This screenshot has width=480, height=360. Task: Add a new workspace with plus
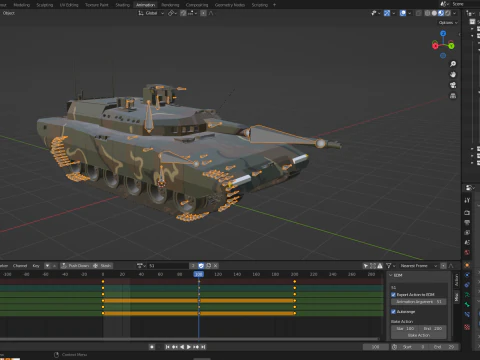click(x=274, y=5)
